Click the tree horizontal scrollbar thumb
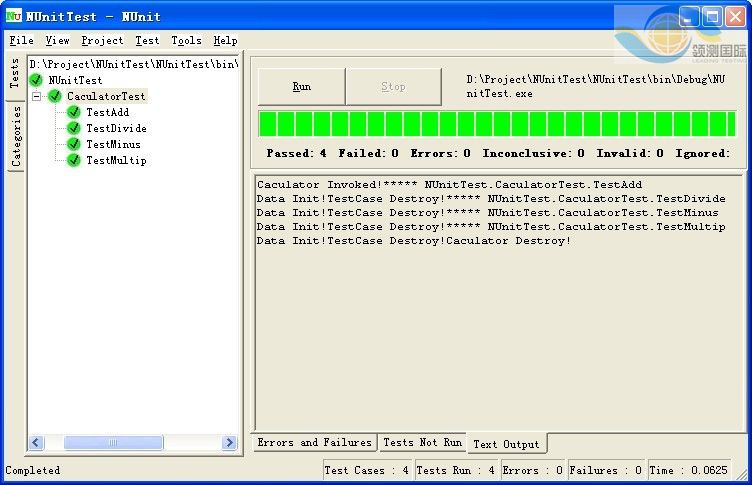This screenshot has width=752, height=485. [x=114, y=442]
